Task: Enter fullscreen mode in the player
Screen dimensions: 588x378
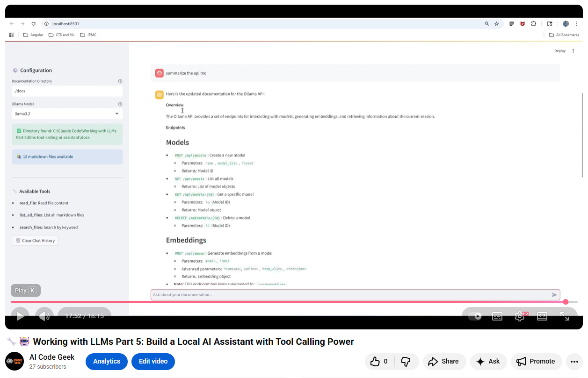Action: (565, 316)
